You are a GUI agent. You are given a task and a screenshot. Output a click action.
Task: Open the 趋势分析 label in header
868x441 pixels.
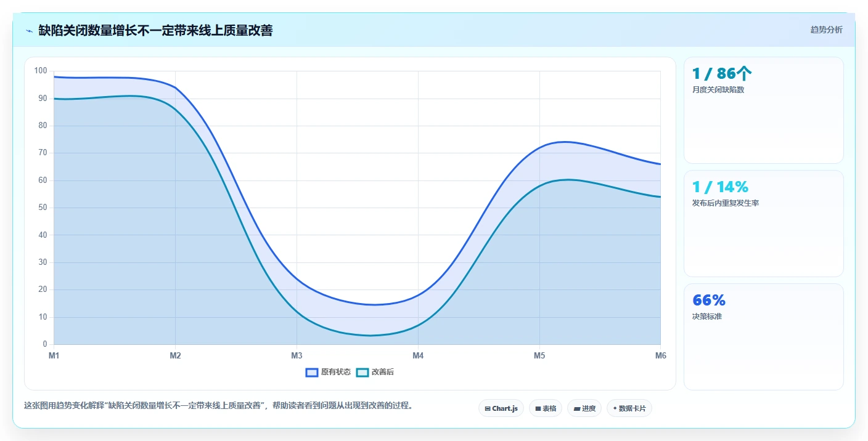[x=826, y=30]
